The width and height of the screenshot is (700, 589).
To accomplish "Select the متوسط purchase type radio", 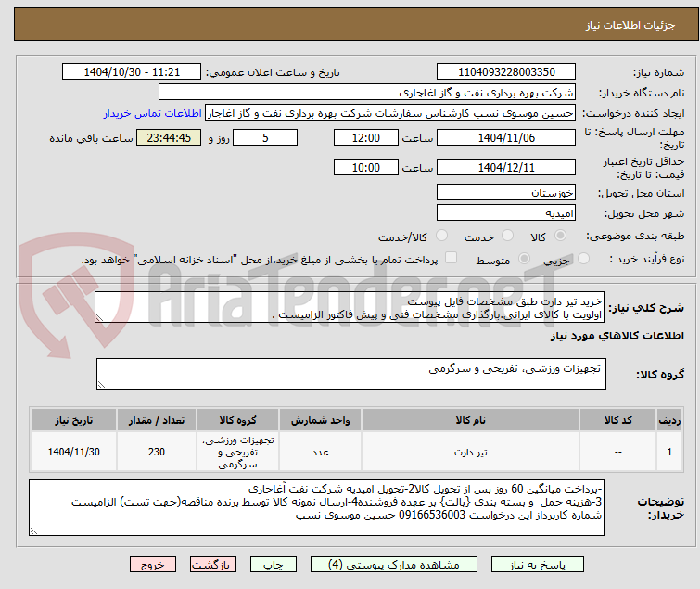I will (524, 259).
